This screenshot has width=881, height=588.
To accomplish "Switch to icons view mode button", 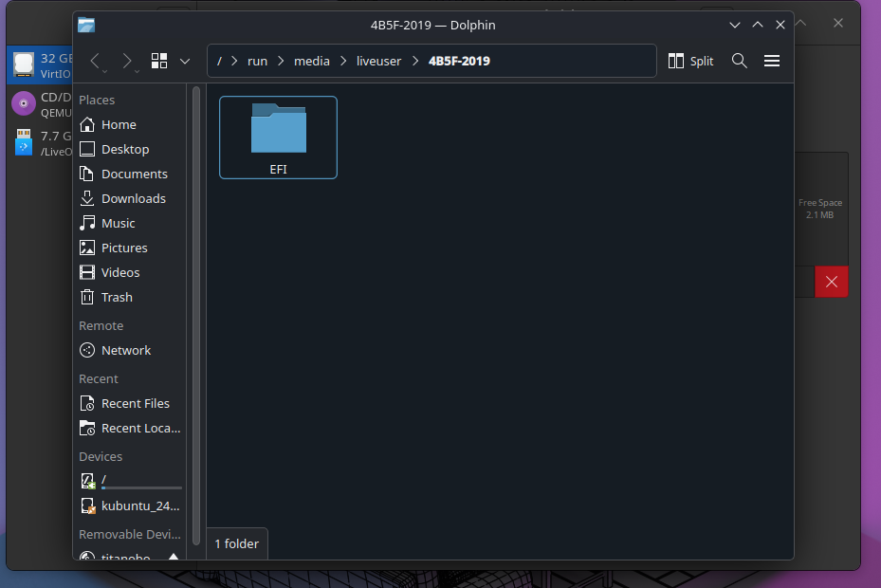I will pos(159,61).
